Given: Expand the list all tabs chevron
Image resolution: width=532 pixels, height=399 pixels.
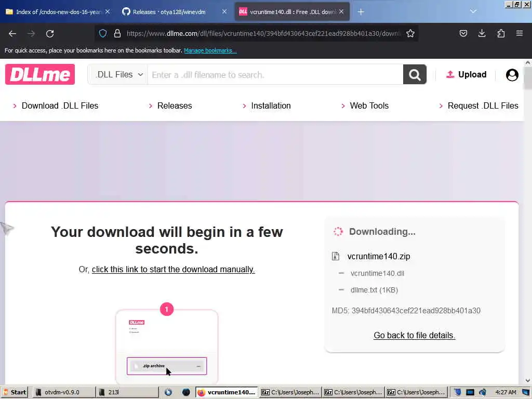Looking at the screenshot, I should point(473,11).
